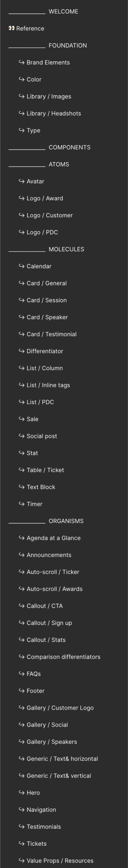Click the arrow icon beside Calendar
The height and width of the screenshot is (868, 128).
21,266
